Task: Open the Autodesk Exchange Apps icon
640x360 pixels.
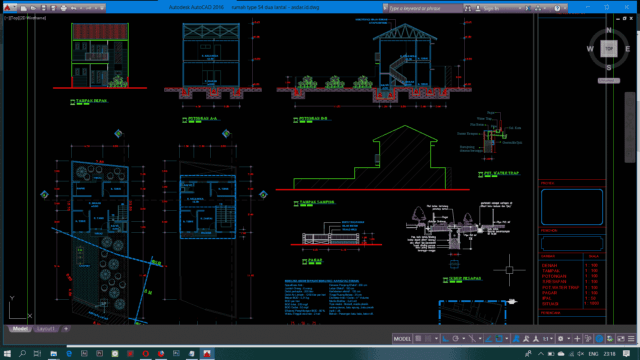Action: tap(528, 8)
